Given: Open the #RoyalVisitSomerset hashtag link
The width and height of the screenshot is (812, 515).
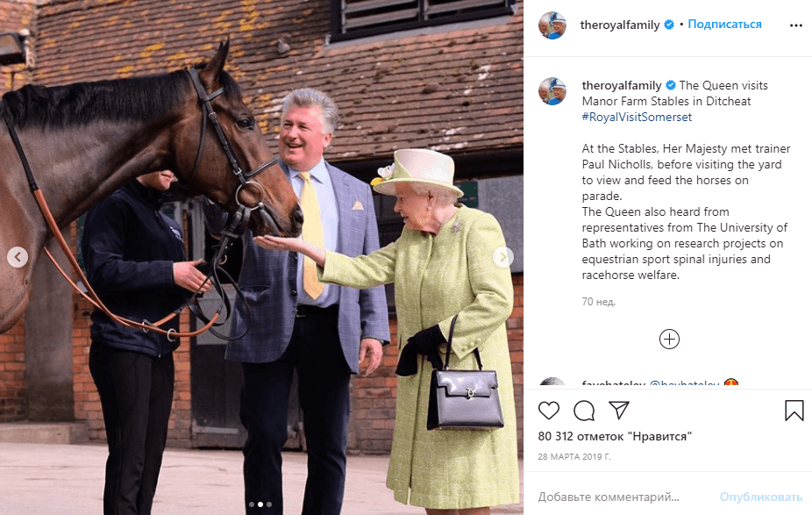Looking at the screenshot, I should (637, 117).
